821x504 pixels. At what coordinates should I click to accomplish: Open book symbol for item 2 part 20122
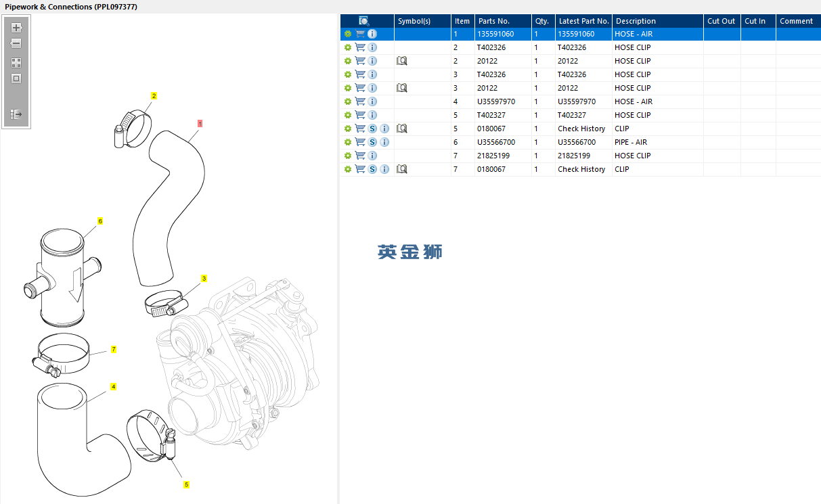tap(402, 61)
